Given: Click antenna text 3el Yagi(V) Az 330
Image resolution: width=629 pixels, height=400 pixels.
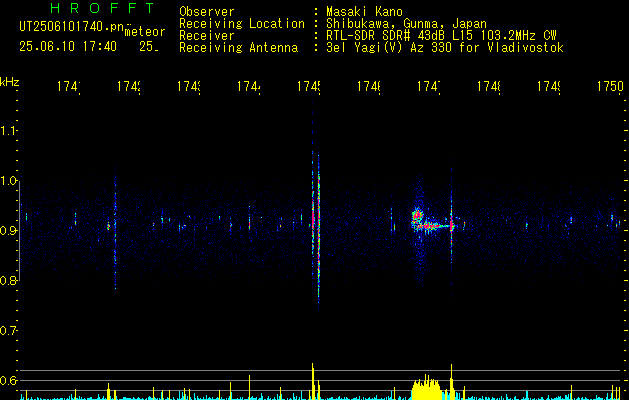Looking at the screenshot, I should 390,48.
